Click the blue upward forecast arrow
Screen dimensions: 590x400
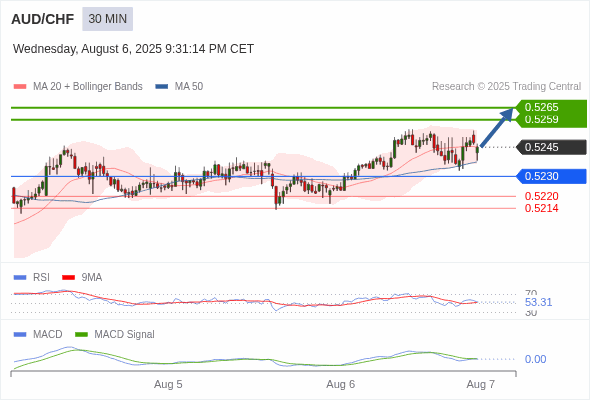pyautogui.click(x=497, y=127)
